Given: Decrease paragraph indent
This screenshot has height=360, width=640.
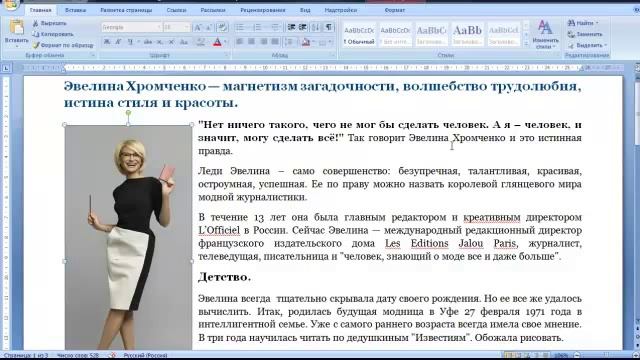Looking at the screenshot, I should coord(291,27).
